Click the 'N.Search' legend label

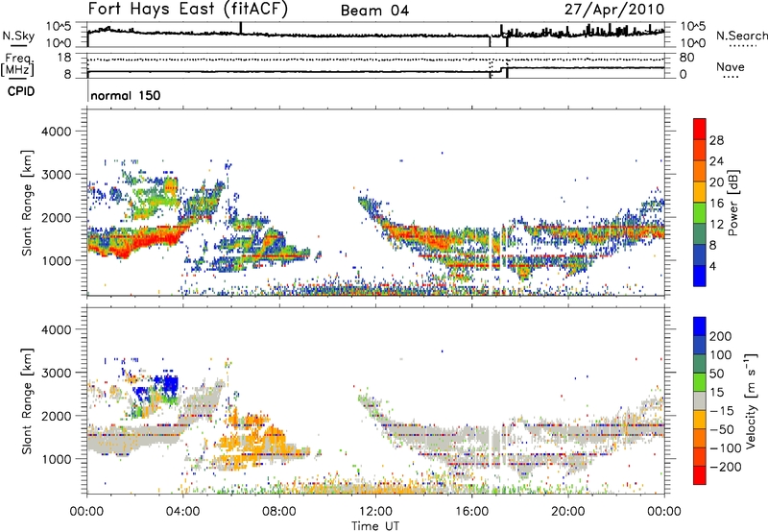coord(742,36)
